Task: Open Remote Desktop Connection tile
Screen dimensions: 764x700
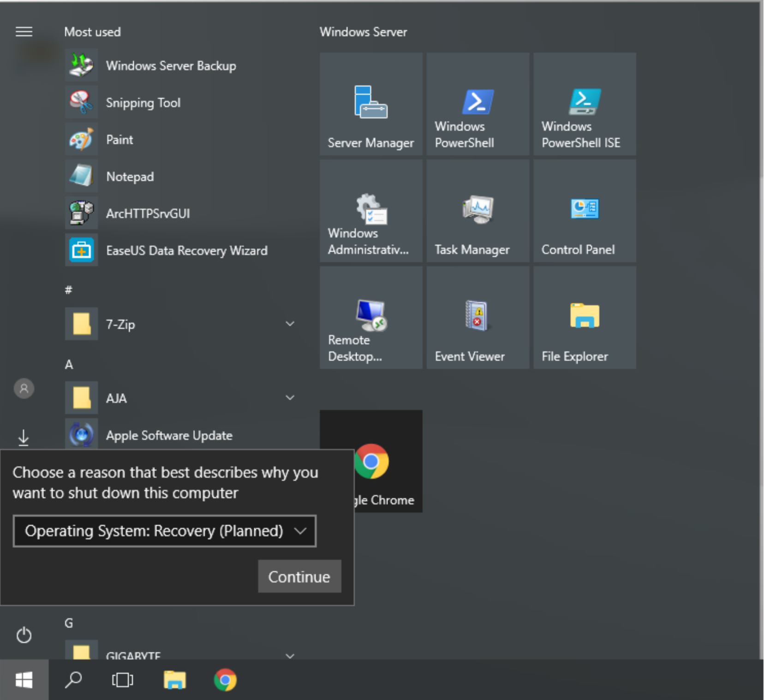Action: (x=371, y=318)
